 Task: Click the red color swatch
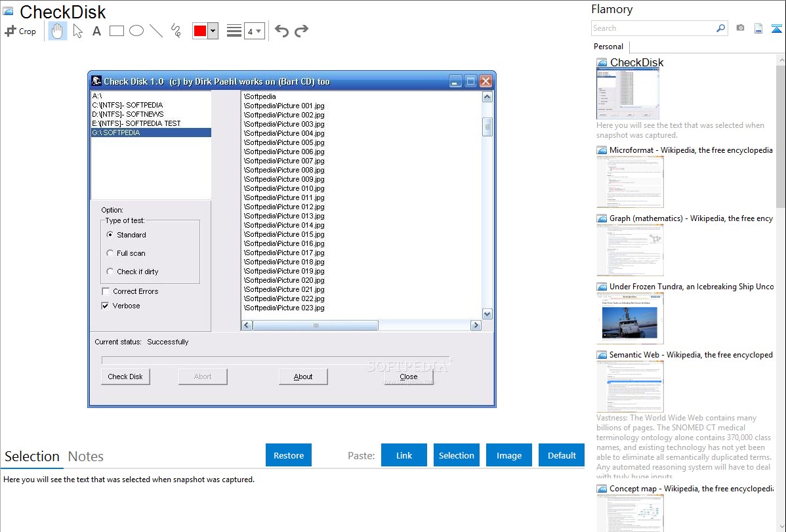200,31
